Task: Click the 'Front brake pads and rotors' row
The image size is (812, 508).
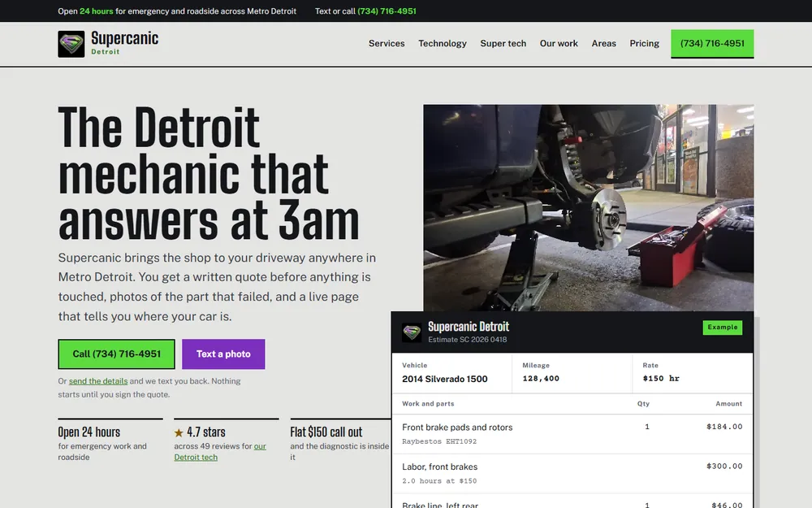Action: click(x=572, y=434)
